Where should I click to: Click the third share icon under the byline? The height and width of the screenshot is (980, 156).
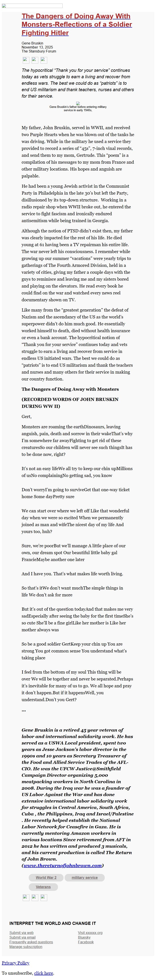[x=43, y=60]
